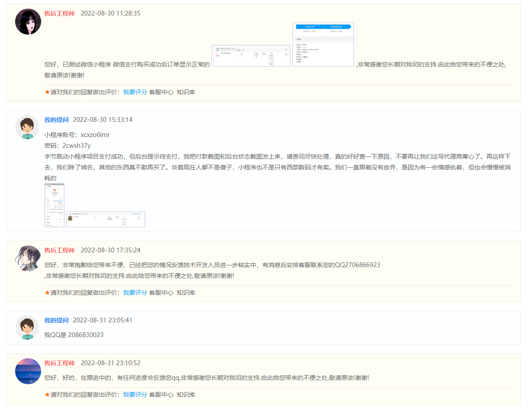The height and width of the screenshot is (411, 532).
Task: Click the orange star in the 23:10:52 reply
Action: (x=47, y=395)
